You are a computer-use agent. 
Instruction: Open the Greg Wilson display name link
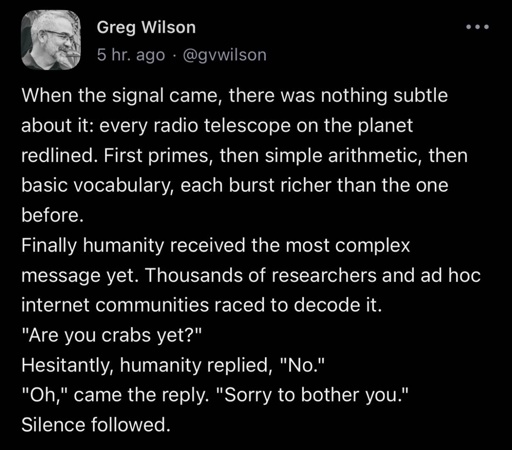pyautogui.click(x=146, y=28)
